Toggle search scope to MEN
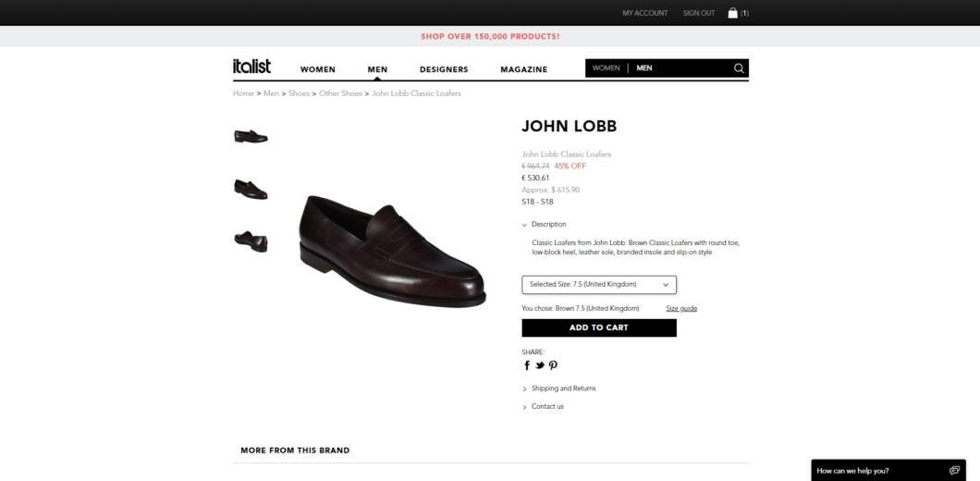 tap(643, 68)
